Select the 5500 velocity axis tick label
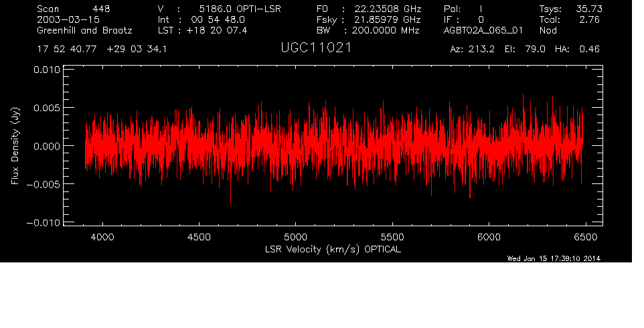This screenshot has width=644, height=328. pos(392,237)
